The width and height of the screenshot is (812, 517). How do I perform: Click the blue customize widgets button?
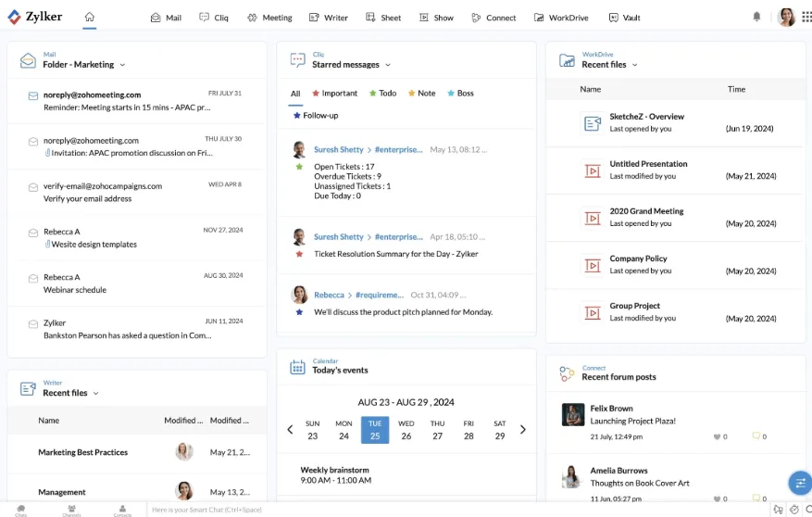[800, 484]
